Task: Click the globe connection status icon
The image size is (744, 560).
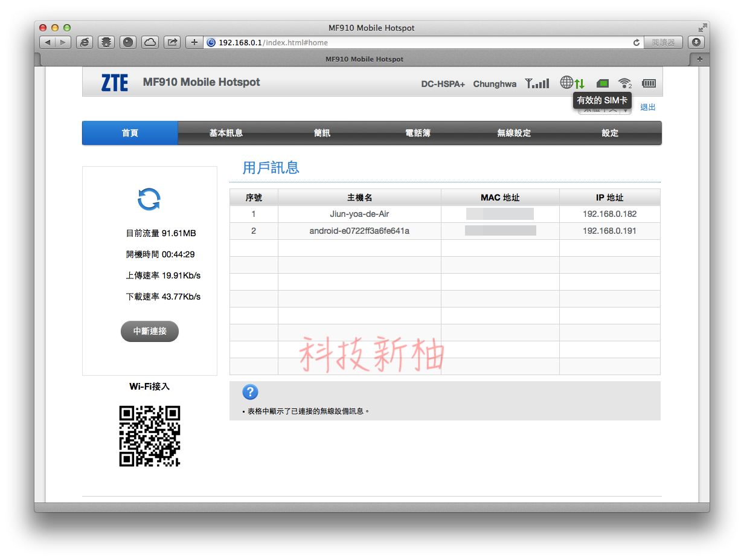Action: pos(566,82)
